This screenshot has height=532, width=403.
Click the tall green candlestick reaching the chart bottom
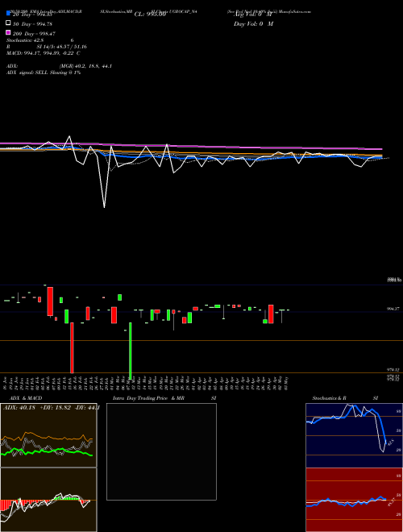(x=131, y=351)
